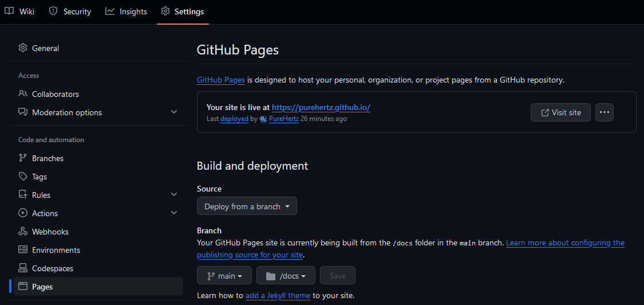Click the '26 minutes ago' timestamp
The image size is (644, 305).
(x=323, y=119)
